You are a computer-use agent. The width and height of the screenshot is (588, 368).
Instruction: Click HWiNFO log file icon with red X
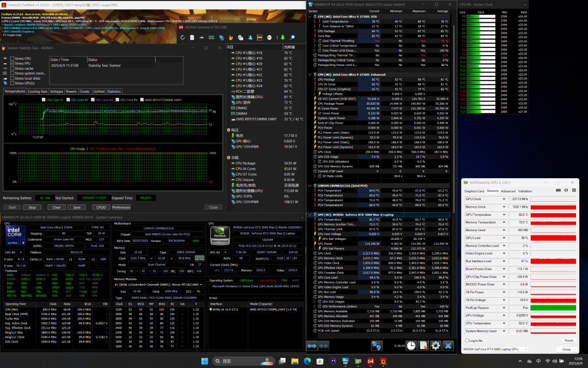pyautogui.click(x=424, y=346)
